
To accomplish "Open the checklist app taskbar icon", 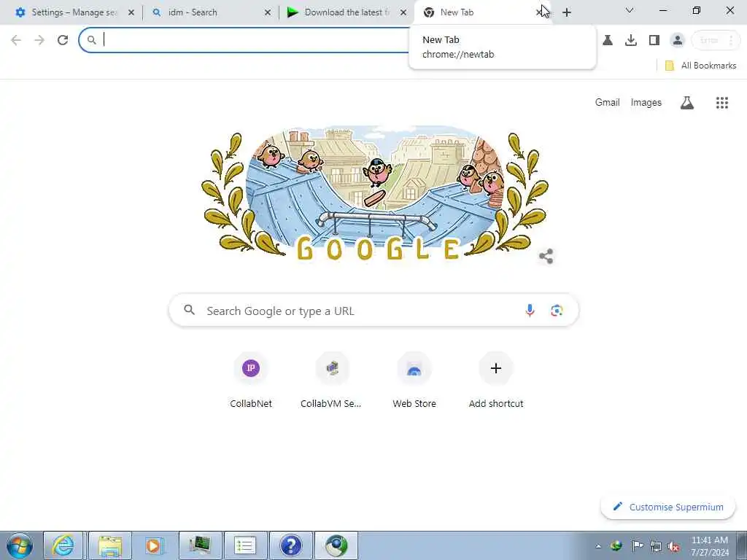I will 245,545.
